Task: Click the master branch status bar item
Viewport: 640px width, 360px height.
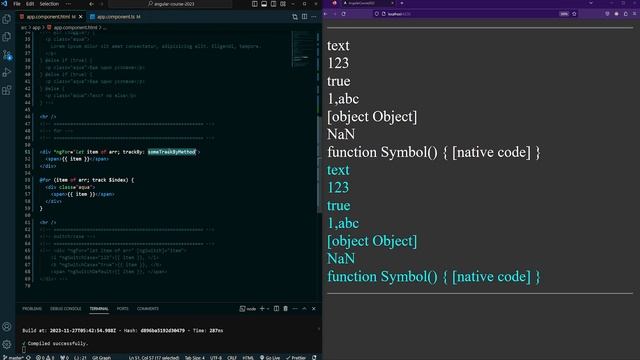Action: coord(13,358)
